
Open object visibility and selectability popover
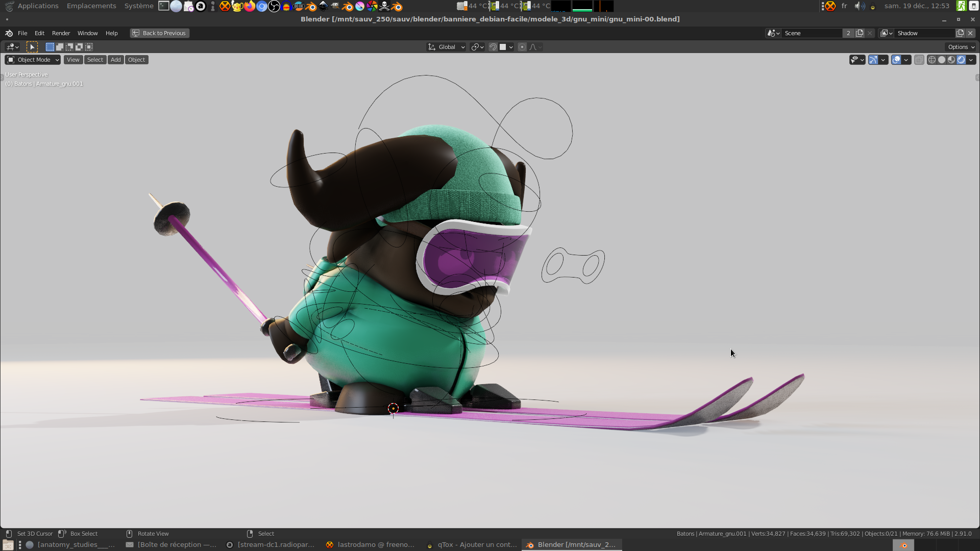click(x=857, y=60)
